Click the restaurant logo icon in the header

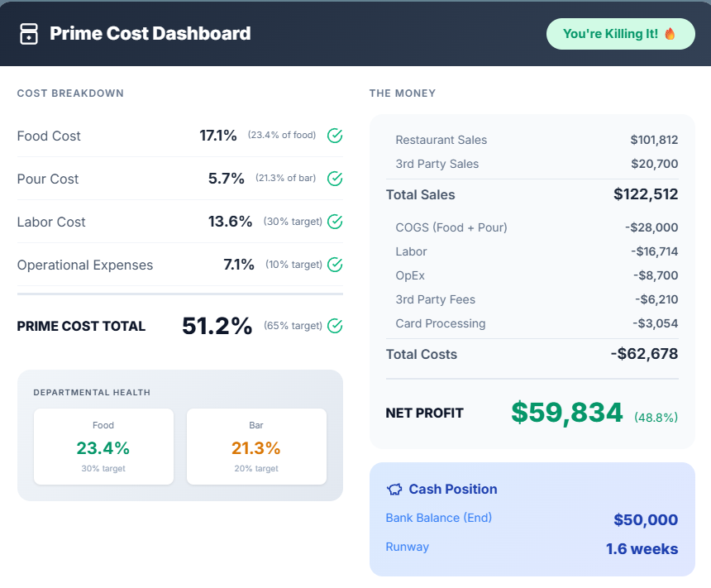point(30,33)
